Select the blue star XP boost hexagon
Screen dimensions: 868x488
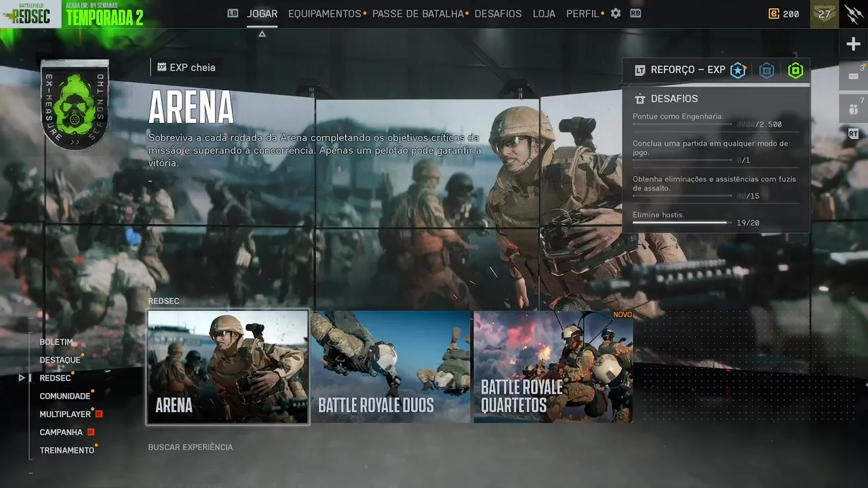tap(738, 70)
